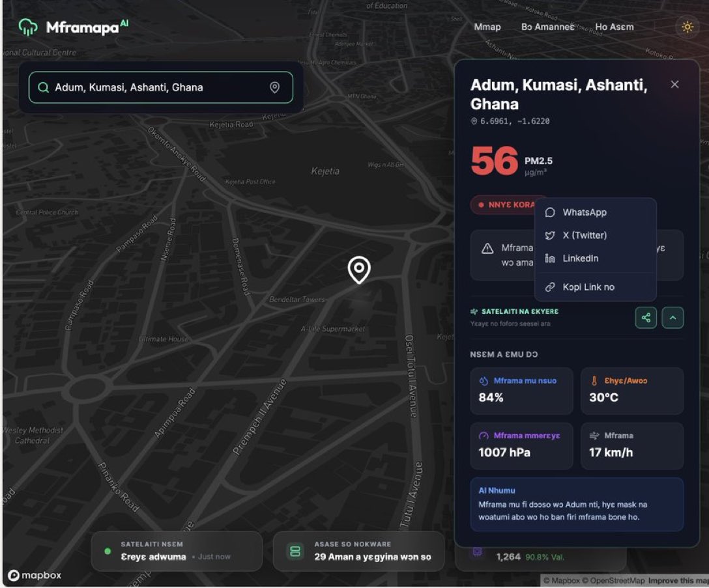Collapse the satellite section chevron
This screenshot has height=588, width=709.
click(673, 318)
